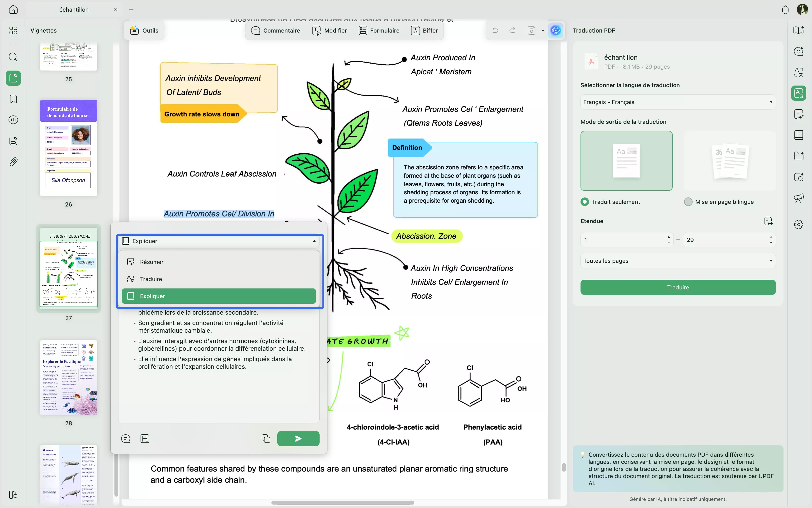Open the Commentaire toolbar mode
The width and height of the screenshot is (812, 508).
click(x=276, y=31)
